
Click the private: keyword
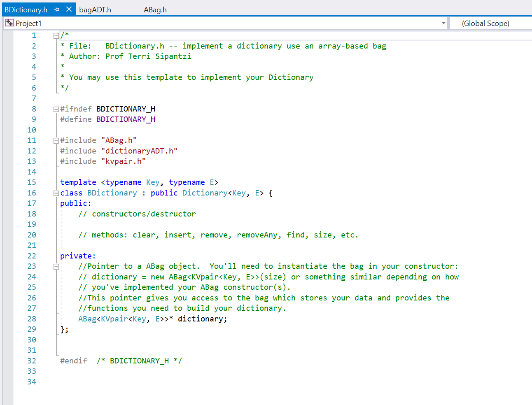pos(78,256)
